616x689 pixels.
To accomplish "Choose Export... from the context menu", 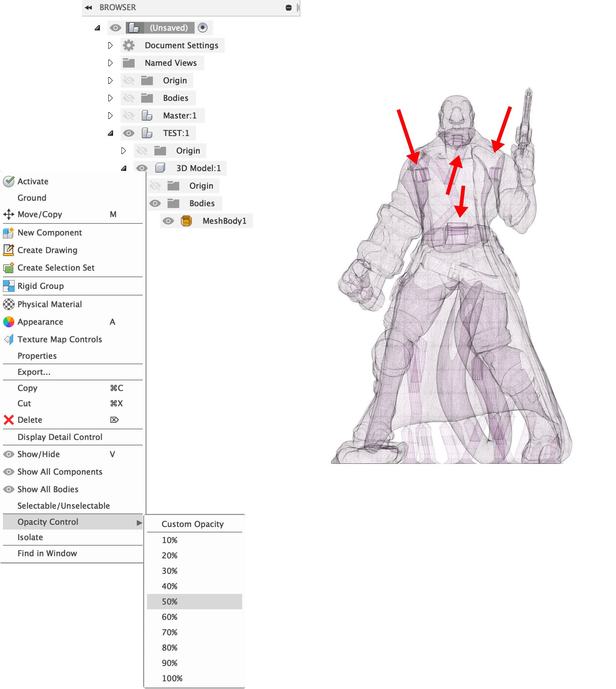I will click(x=73, y=372).
